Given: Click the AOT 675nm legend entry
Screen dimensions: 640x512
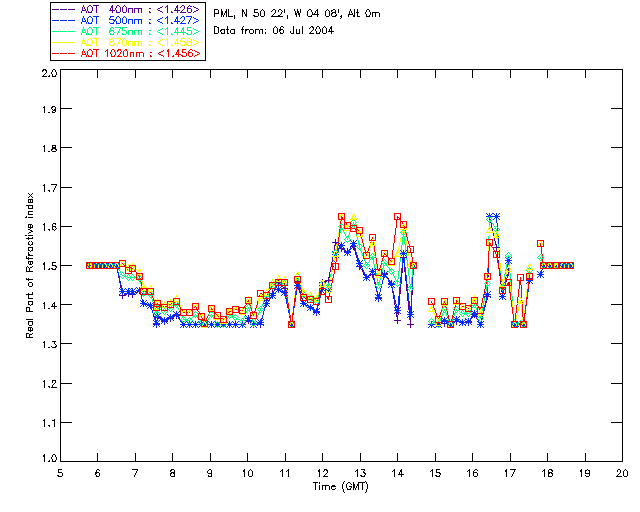Looking at the screenshot, I should pos(127,31).
